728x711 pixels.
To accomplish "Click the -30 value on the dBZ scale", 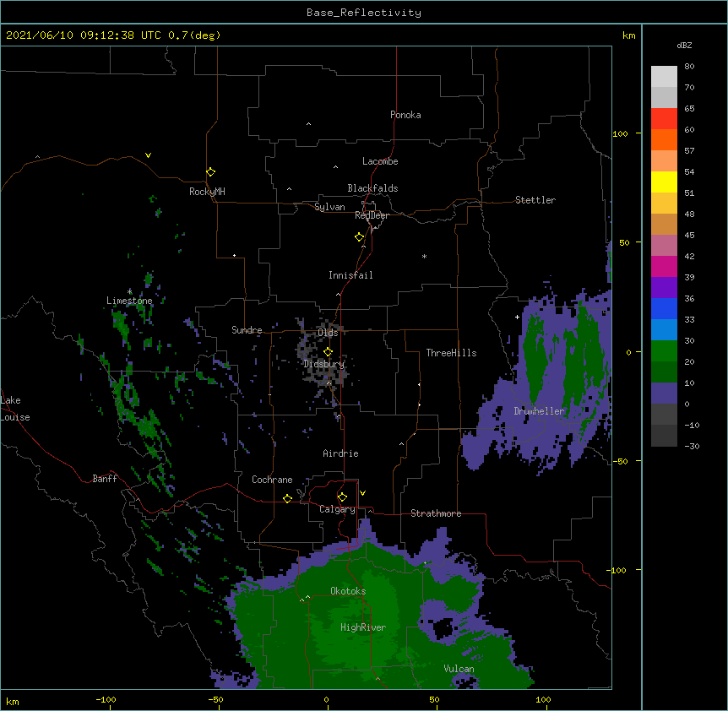I will click(x=692, y=447).
